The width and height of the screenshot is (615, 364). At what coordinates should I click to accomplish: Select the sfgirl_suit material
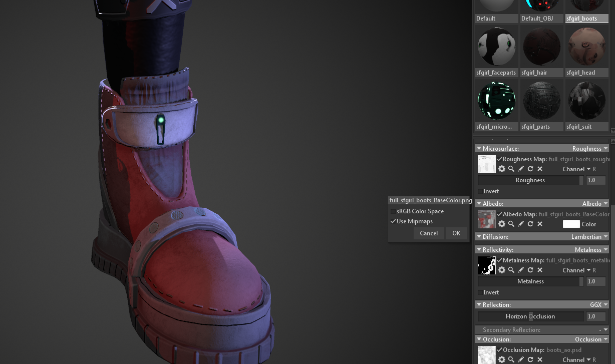pos(586,105)
